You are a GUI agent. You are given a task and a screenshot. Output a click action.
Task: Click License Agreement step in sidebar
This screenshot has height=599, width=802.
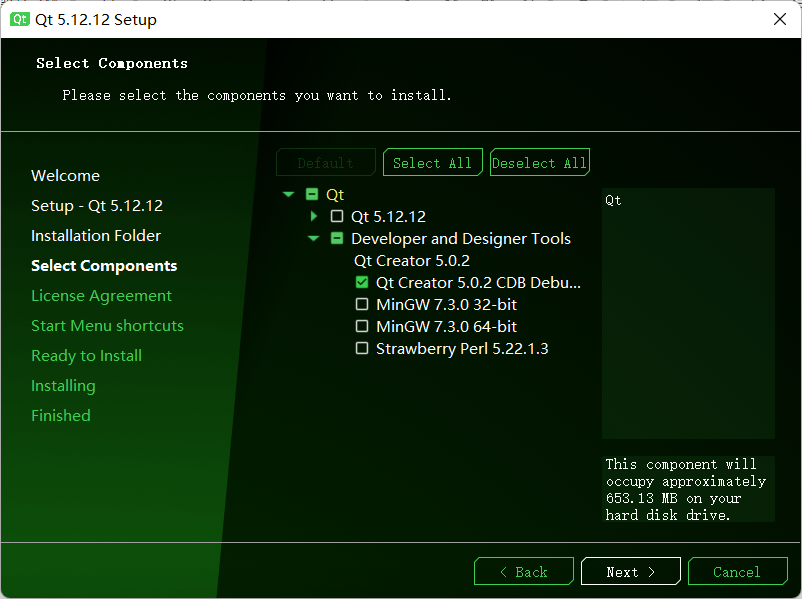point(101,296)
